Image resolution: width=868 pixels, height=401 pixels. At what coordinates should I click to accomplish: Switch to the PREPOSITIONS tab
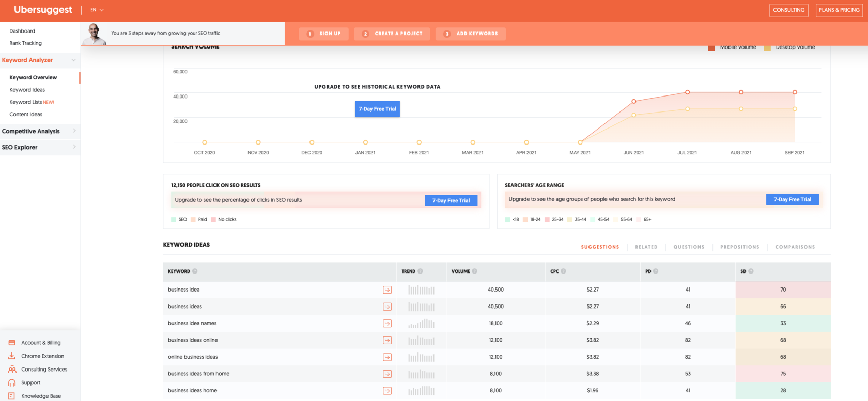tap(740, 247)
